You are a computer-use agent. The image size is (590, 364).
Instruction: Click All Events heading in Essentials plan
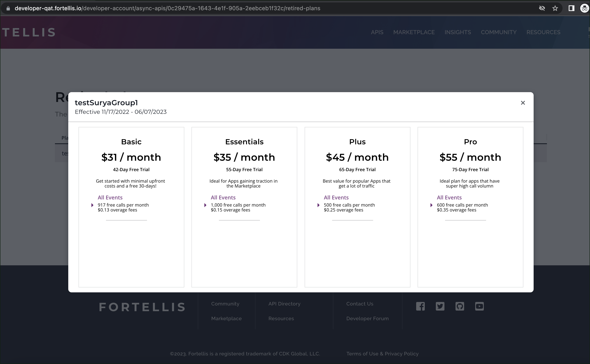point(223,197)
